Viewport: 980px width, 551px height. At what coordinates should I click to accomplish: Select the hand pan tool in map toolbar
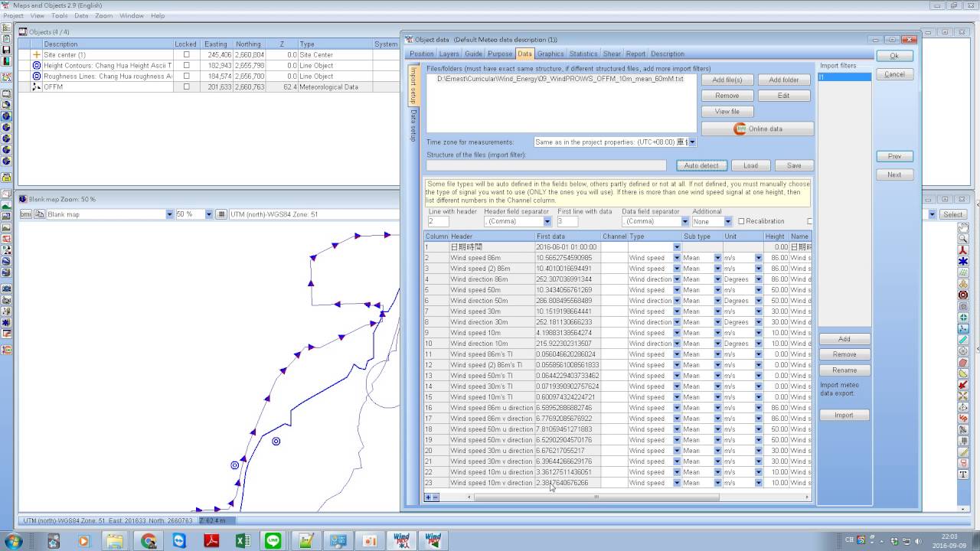click(x=963, y=227)
